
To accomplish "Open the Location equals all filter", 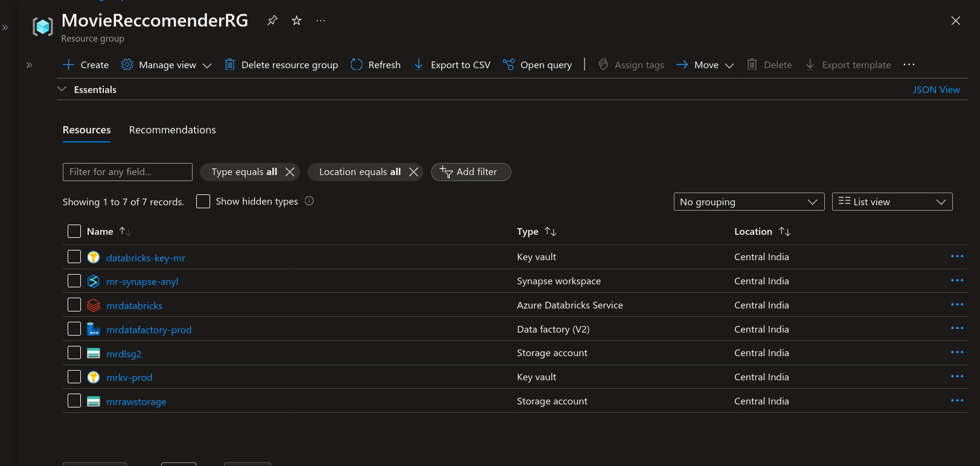I will click(360, 172).
